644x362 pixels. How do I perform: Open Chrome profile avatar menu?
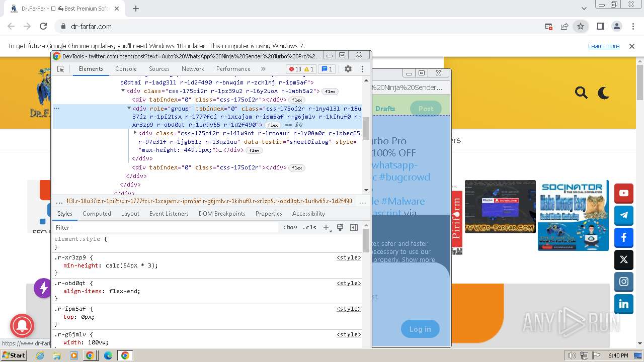(x=616, y=26)
